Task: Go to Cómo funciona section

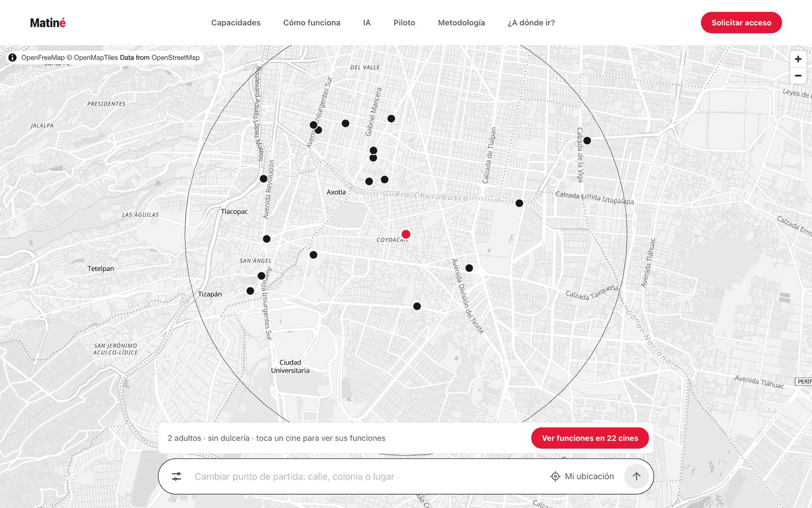Action: click(x=312, y=23)
